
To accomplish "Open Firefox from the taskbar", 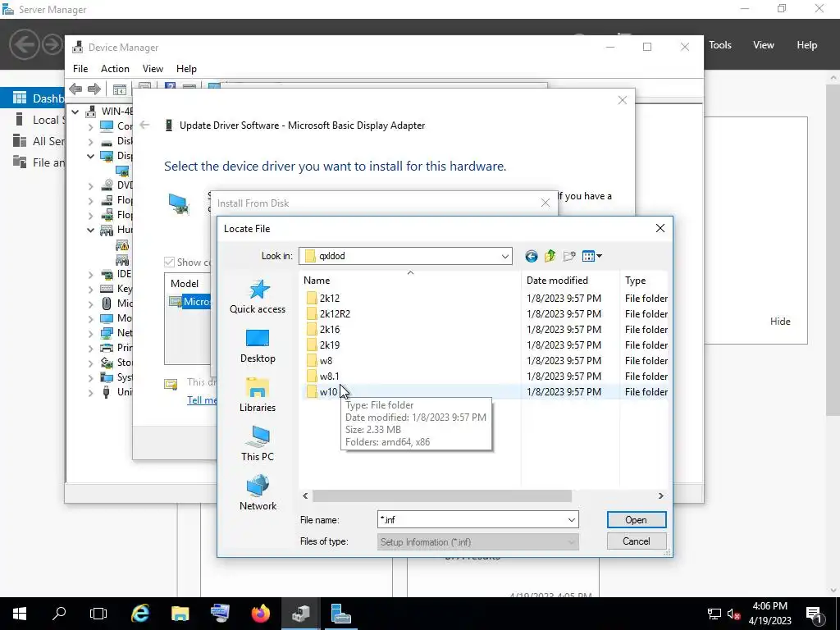I will (260, 614).
